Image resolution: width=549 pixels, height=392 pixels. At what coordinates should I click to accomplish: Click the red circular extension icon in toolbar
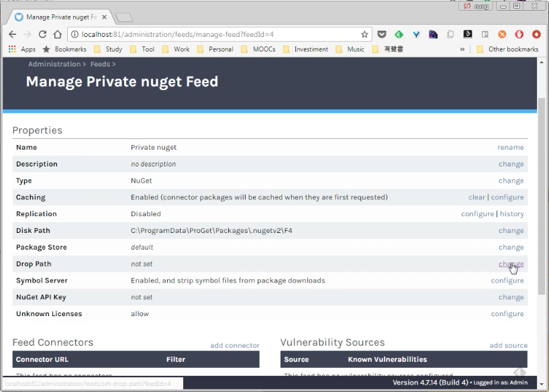519,34
